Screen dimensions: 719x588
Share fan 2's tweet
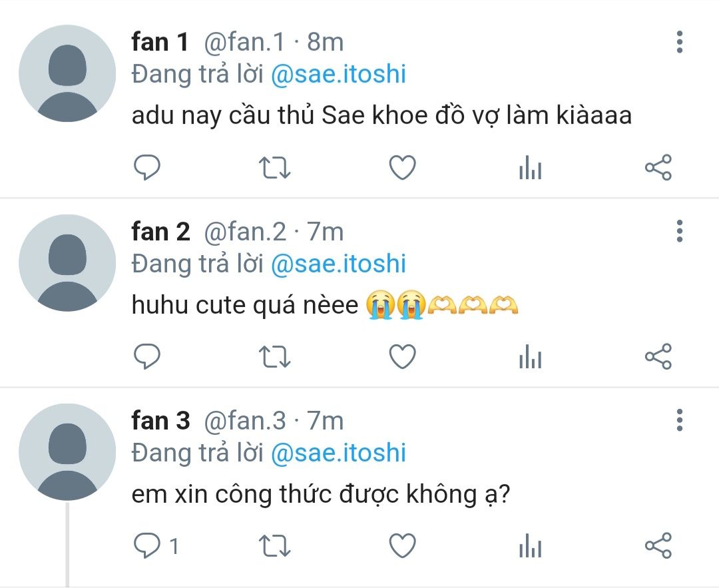click(x=658, y=356)
